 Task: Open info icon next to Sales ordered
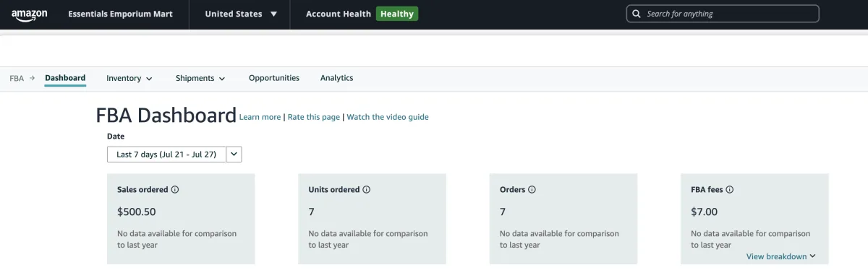click(175, 190)
